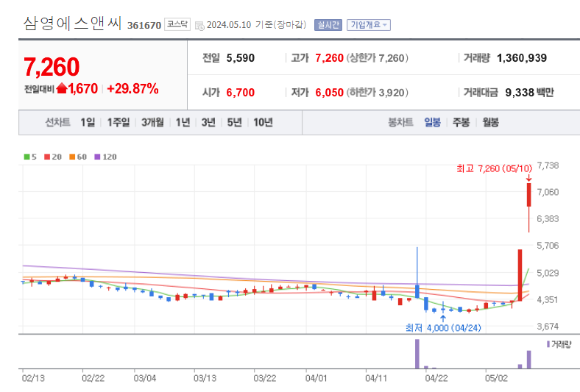Image resolution: width=580 pixels, height=392 pixels.
Task: Click the 전일 value 5,590
Action: (x=241, y=58)
